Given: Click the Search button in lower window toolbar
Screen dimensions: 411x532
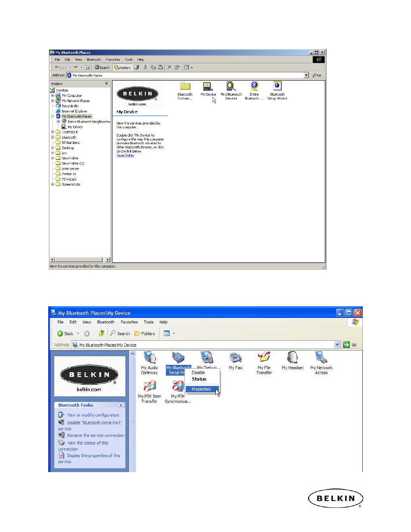Looking at the screenshot, I should (x=120, y=333).
